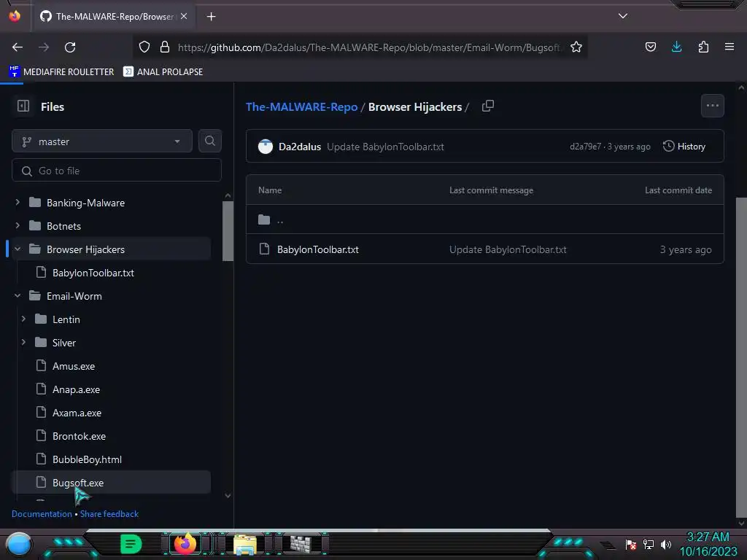Open the Firefox hamburger application menu
Screen dimensions: 747x560
point(729,47)
